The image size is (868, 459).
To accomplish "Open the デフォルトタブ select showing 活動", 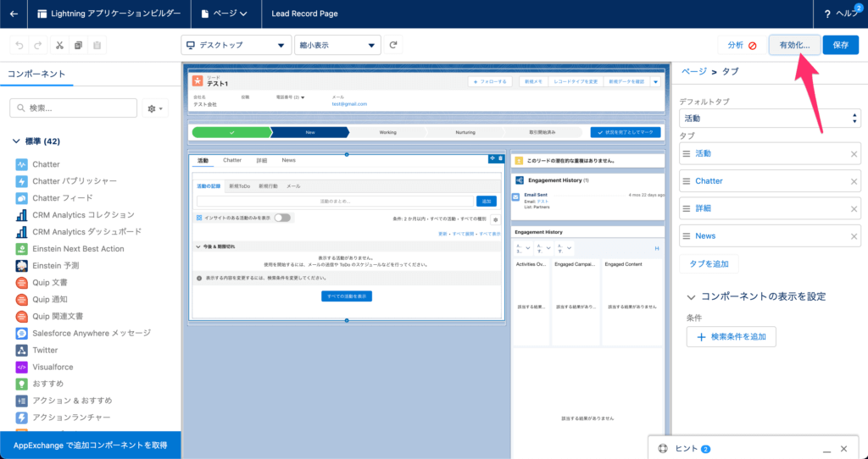I will (x=770, y=119).
